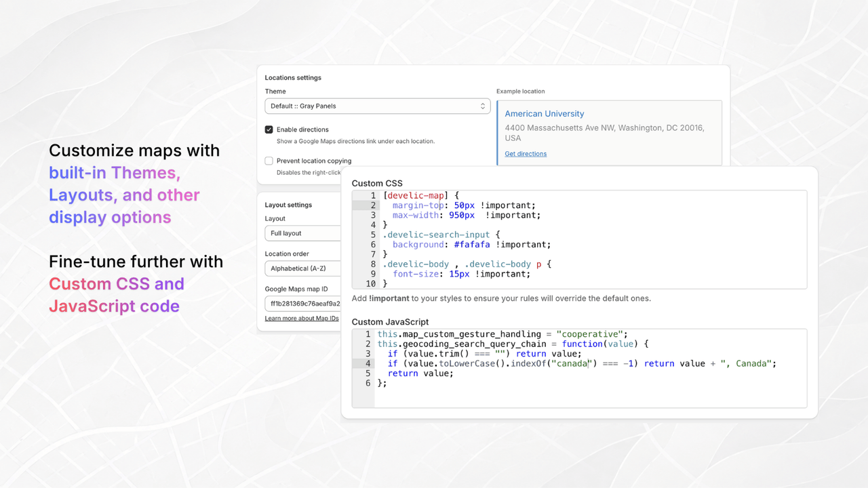Click line 2 margin-top in Custom CSS
The height and width of the screenshot is (488, 868).
[418, 205]
